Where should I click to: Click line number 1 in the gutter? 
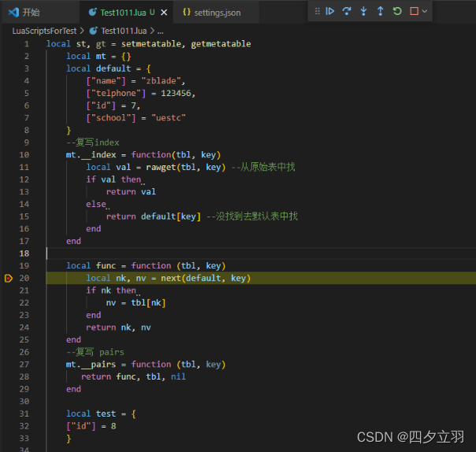pos(27,44)
